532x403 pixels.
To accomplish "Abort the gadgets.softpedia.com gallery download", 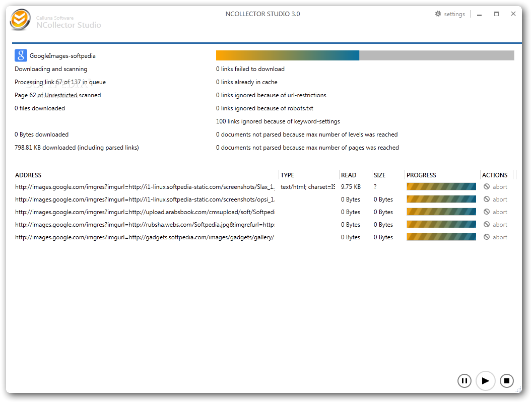I will click(500, 237).
